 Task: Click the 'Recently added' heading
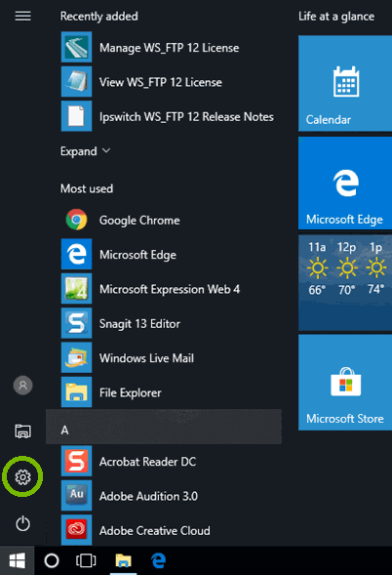99,17
